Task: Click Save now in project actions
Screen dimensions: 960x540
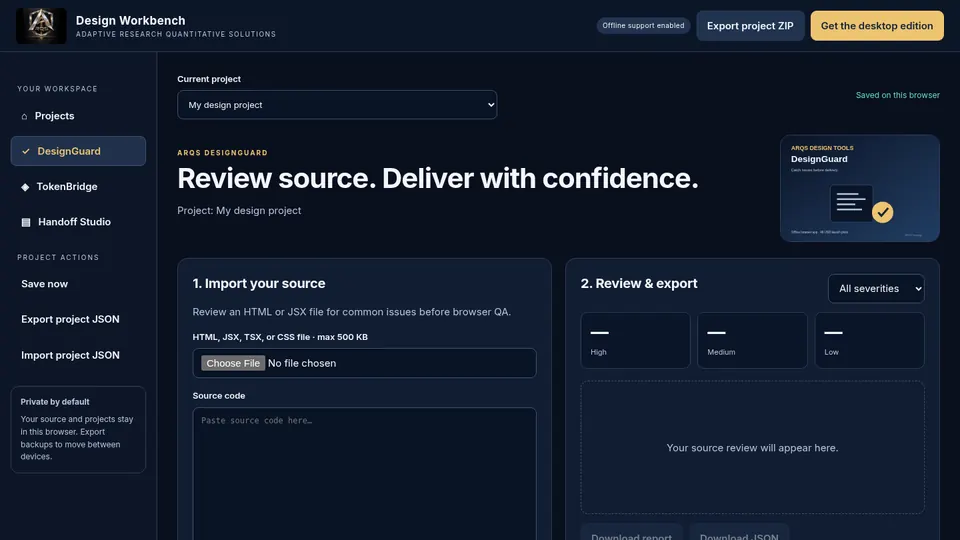Action: click(78, 284)
